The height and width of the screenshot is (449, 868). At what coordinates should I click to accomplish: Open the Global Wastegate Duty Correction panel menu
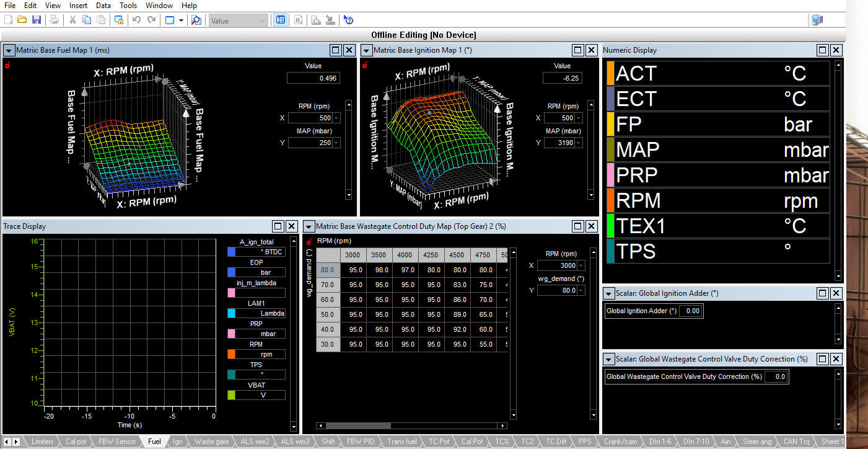click(x=609, y=359)
